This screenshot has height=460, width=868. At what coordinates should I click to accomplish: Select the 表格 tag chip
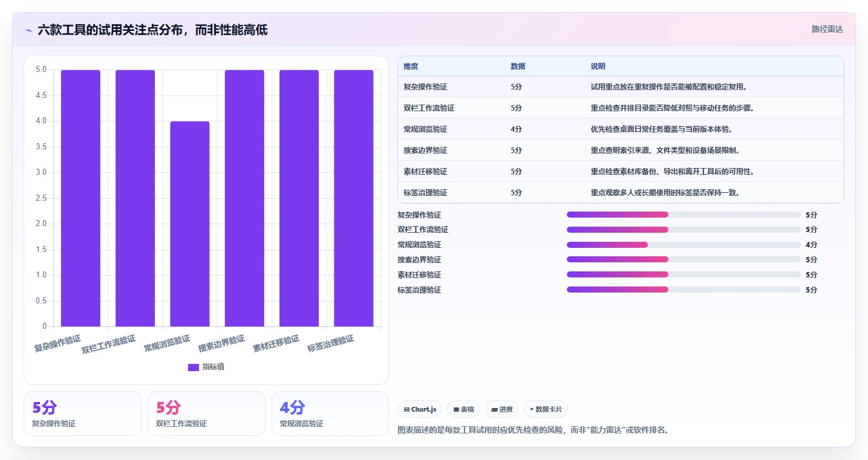tap(463, 409)
